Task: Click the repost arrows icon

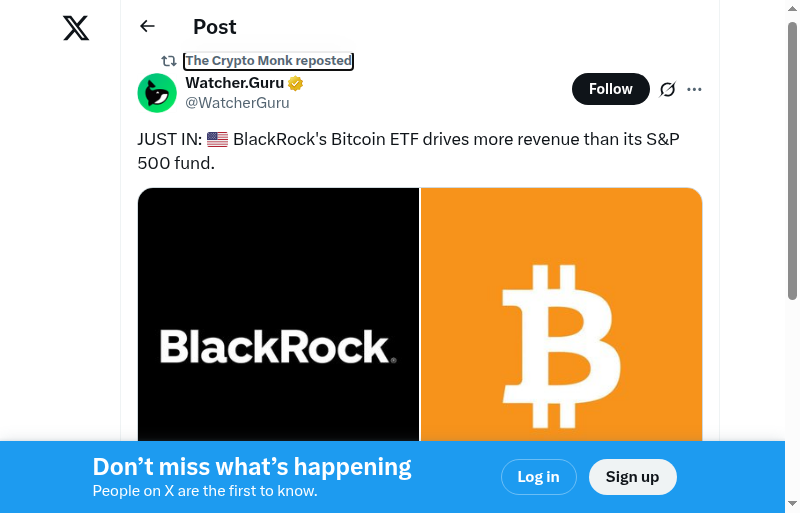Action: pos(169,61)
